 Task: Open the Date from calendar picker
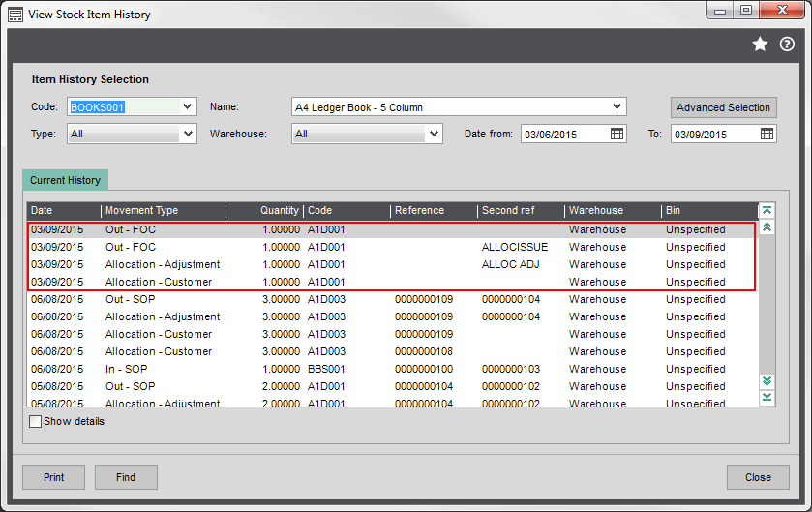click(617, 135)
